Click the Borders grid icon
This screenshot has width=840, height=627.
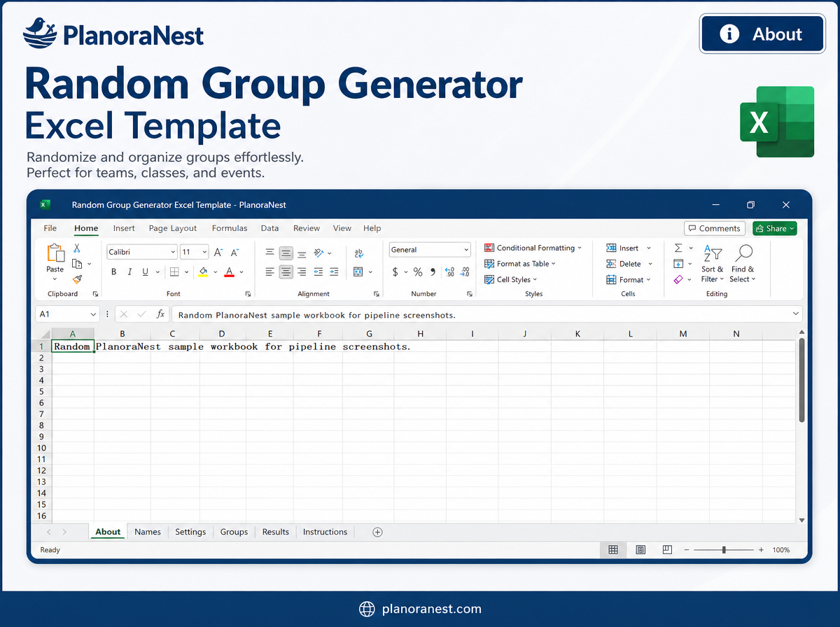pos(175,272)
